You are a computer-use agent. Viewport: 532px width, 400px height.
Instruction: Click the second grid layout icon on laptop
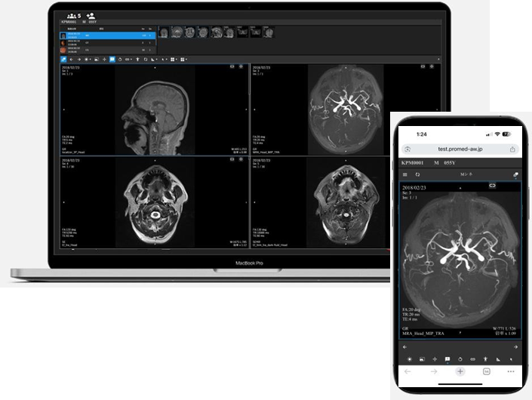tap(182, 60)
